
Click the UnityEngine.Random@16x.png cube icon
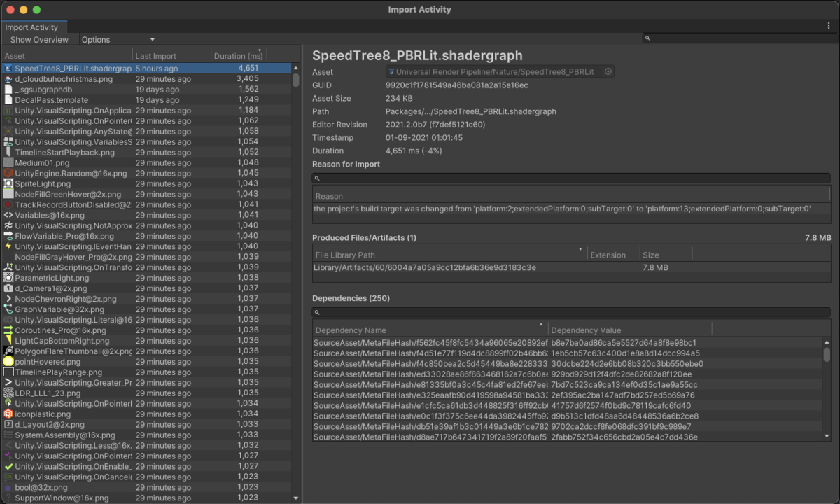coord(8,173)
